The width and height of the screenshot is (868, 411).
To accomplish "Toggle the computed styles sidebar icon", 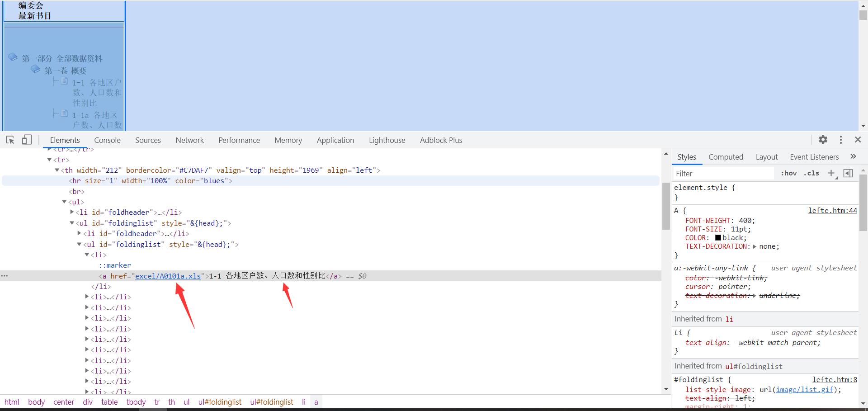I will (848, 173).
